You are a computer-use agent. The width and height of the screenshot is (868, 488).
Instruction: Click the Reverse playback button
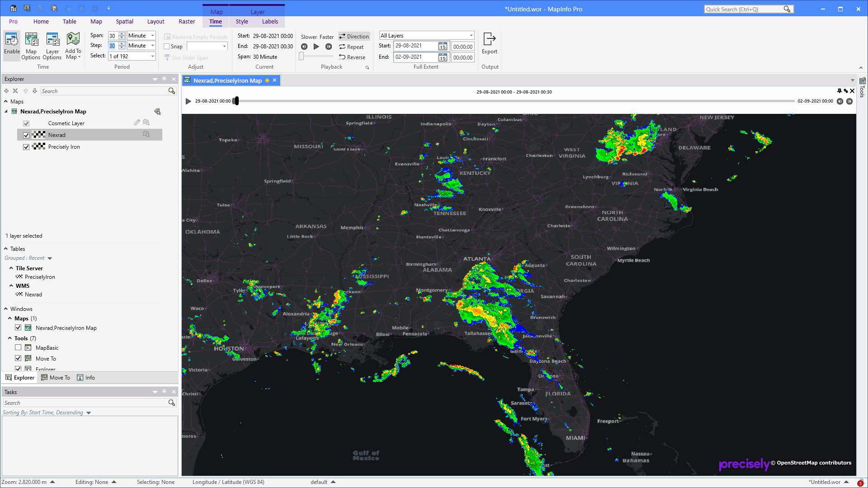tap(352, 57)
